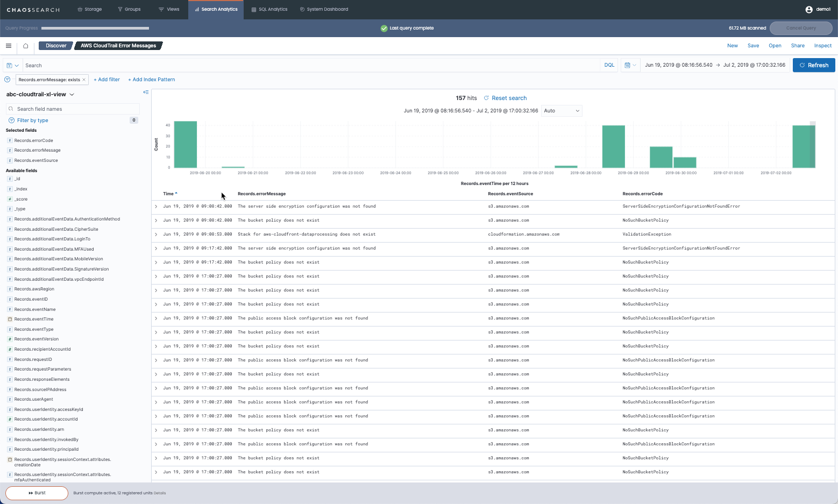This screenshot has height=504, width=838.
Task: Open the abc-cloudtrail-xl-view index dropdown
Action: [40, 94]
